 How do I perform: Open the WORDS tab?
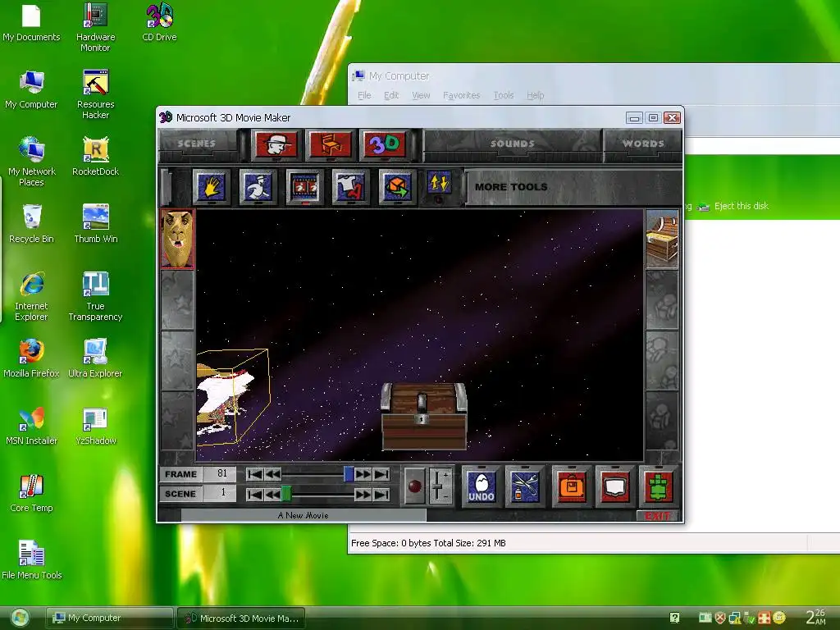click(643, 144)
